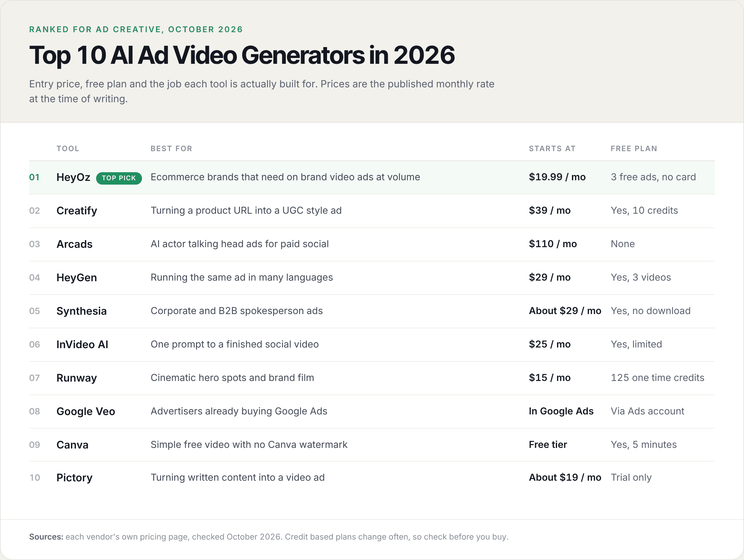Select the Runway tool name
Screen dimensions: 744x560
pyautogui.click(x=77, y=378)
